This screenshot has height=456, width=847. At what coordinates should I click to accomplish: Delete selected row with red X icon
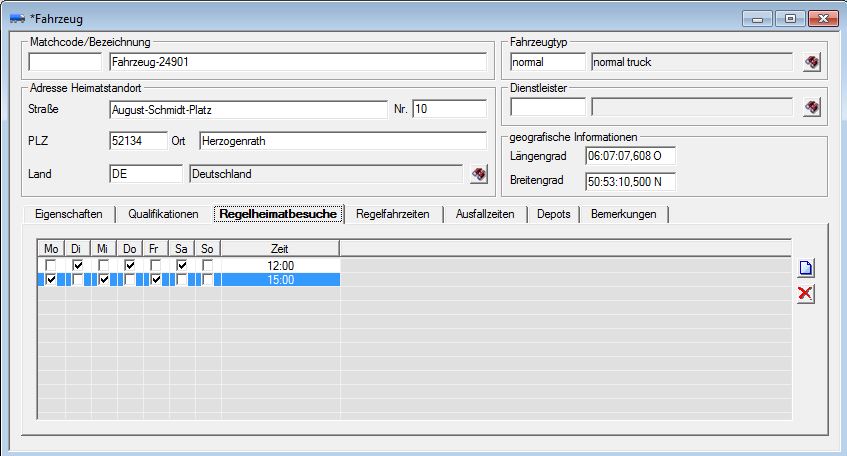(805, 293)
